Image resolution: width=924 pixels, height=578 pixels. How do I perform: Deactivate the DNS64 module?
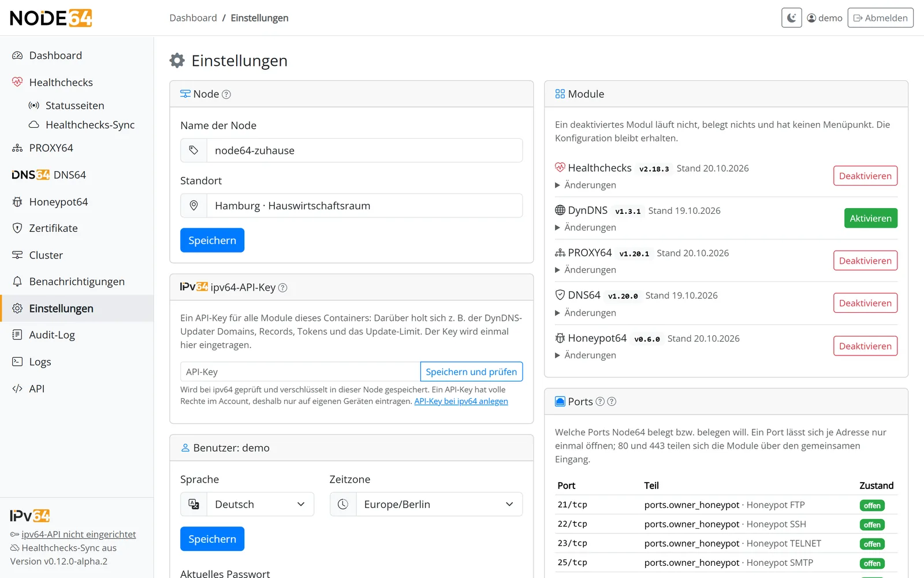865,303
